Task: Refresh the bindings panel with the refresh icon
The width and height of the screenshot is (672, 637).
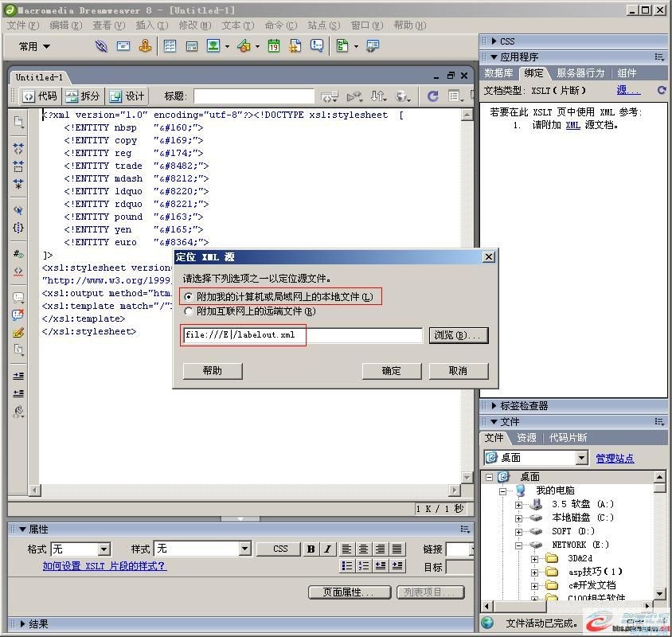Action: [660, 90]
